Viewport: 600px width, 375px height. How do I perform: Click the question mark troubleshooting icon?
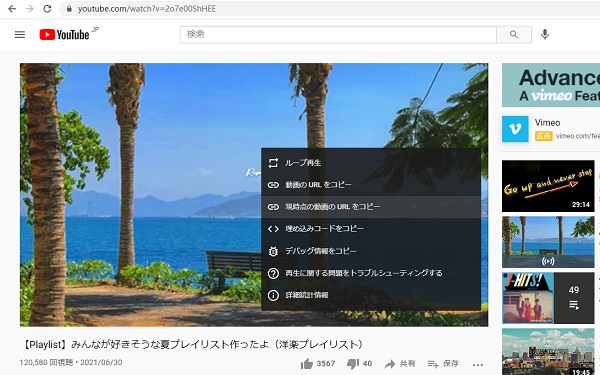click(273, 273)
